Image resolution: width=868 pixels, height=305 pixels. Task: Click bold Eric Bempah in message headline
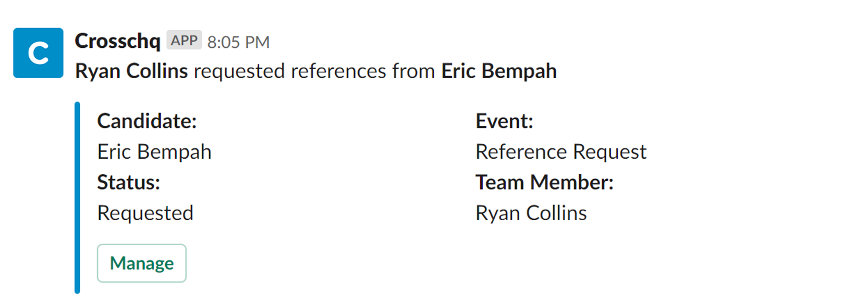499,71
